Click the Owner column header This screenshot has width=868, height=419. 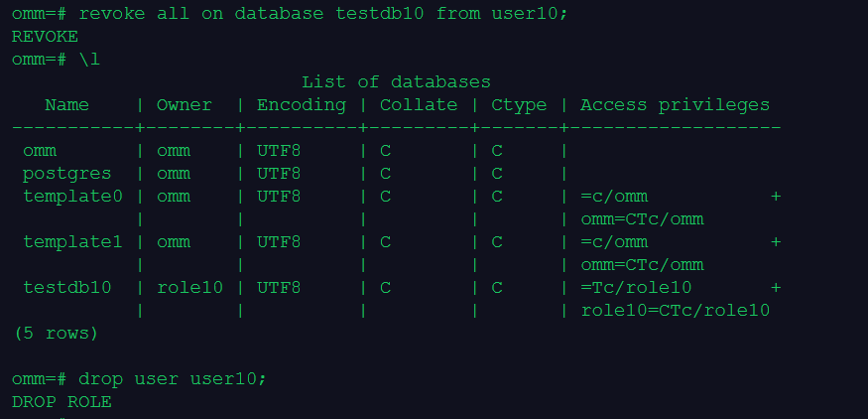point(185,105)
